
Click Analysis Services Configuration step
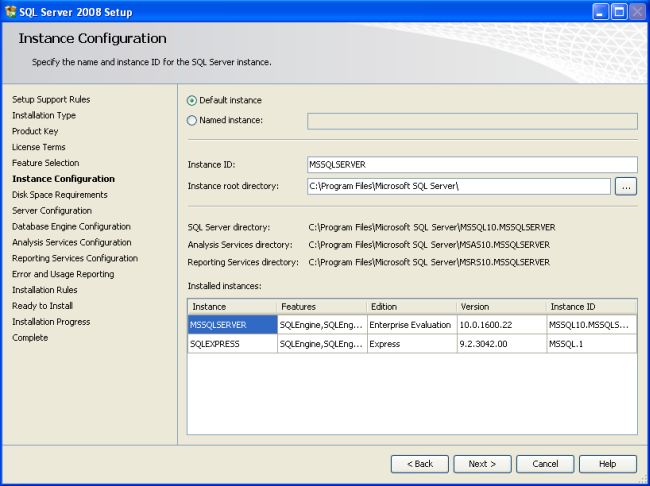tap(72, 242)
